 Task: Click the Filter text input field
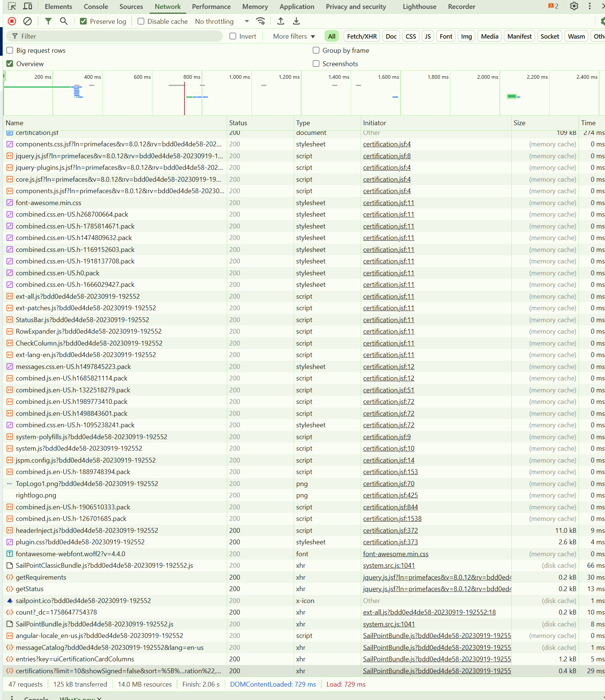115,36
